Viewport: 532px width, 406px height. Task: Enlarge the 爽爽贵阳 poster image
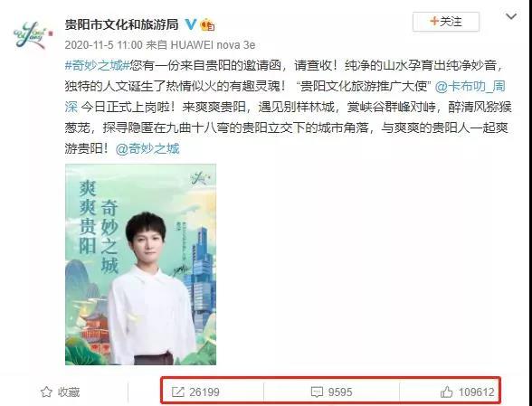coord(140,264)
